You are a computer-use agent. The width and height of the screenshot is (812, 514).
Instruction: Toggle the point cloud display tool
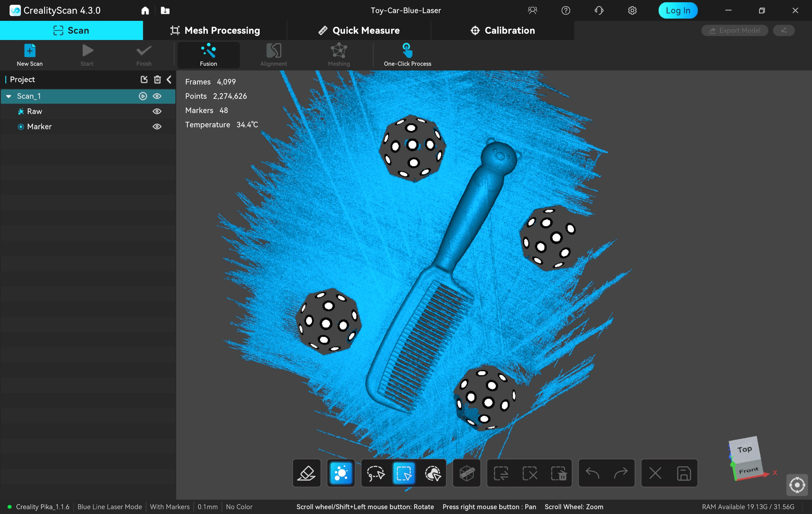pos(341,473)
